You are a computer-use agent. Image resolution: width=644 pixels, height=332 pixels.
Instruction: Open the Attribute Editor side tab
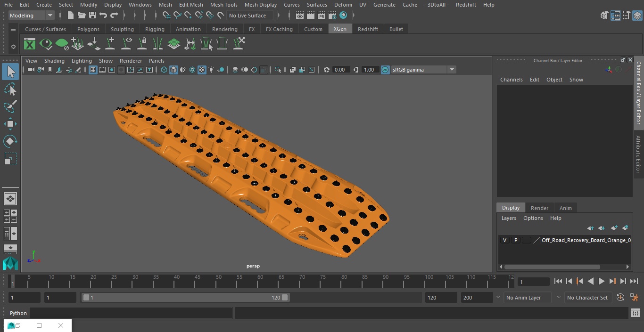639,154
